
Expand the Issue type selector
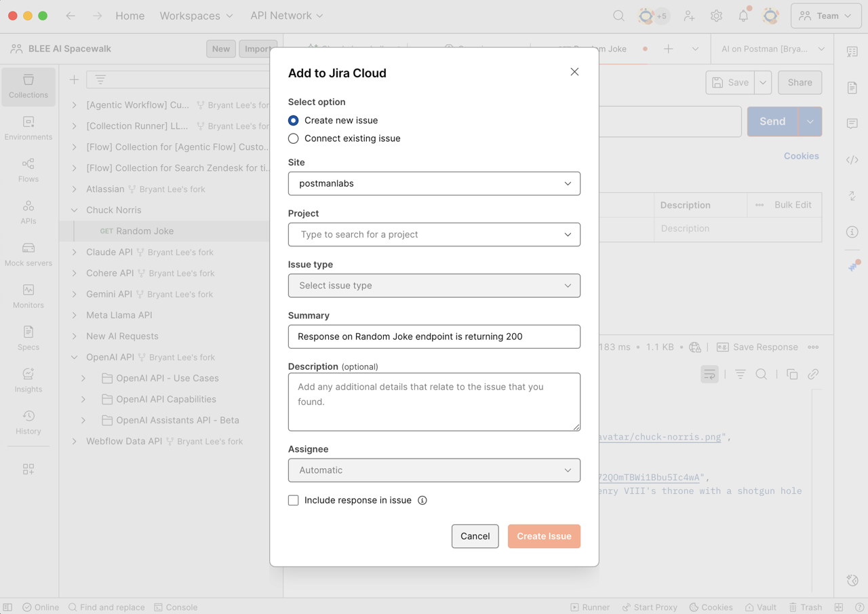(434, 286)
